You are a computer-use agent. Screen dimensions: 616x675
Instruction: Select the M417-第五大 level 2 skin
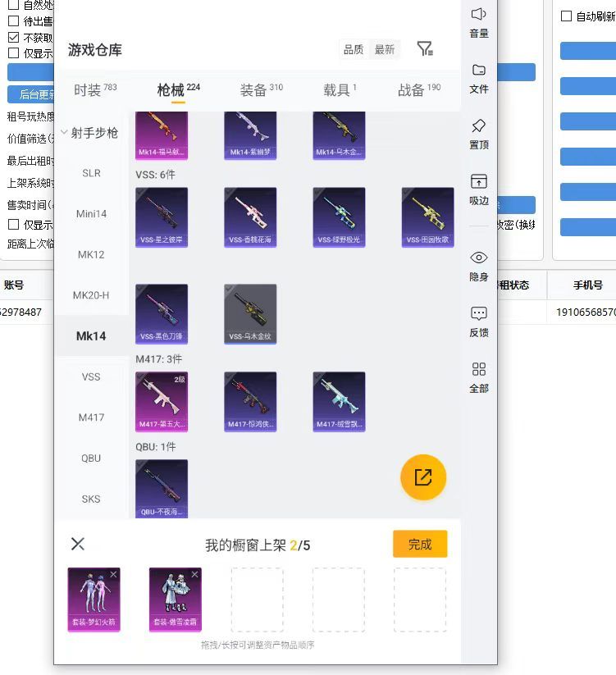[x=162, y=402]
